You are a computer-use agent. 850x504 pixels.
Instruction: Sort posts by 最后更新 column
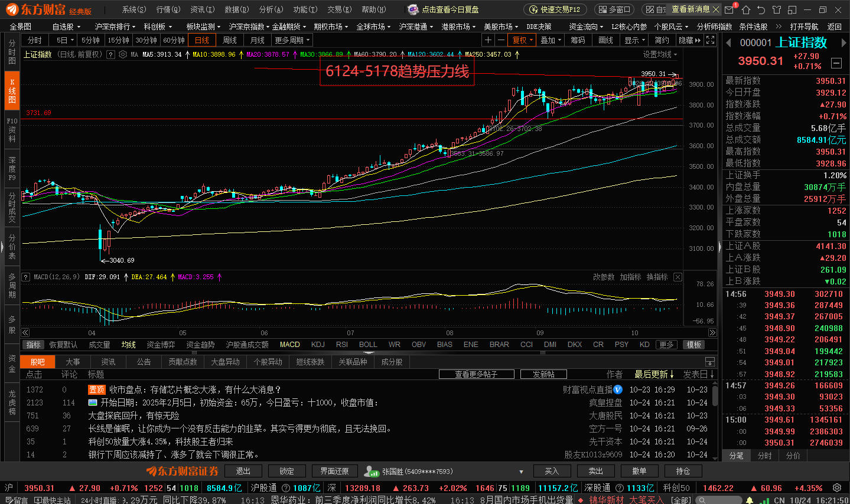pyautogui.click(x=654, y=374)
